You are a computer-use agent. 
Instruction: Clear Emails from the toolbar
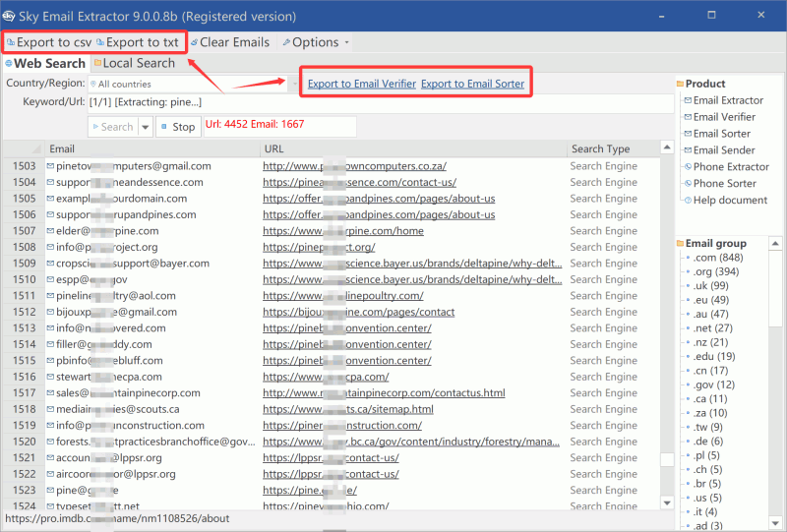[230, 42]
